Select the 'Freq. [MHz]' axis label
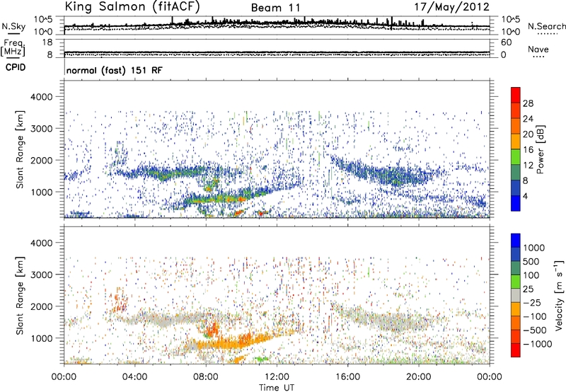The height and width of the screenshot is (392, 566). (13, 48)
